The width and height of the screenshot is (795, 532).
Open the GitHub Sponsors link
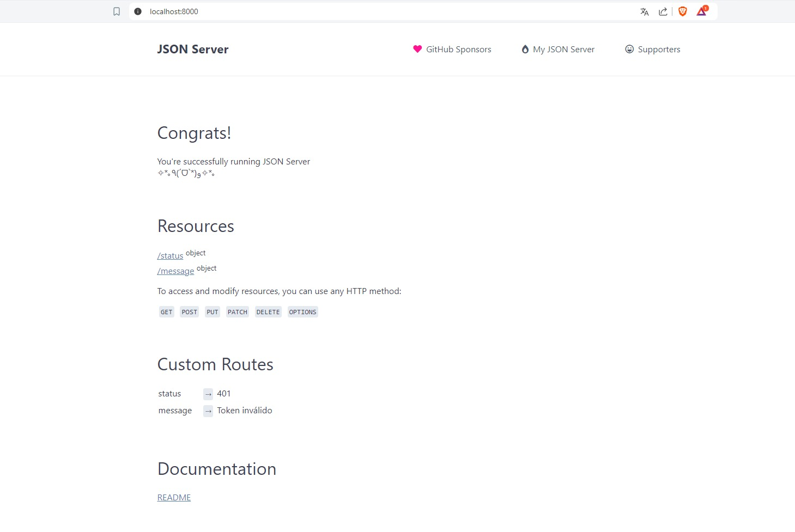452,49
